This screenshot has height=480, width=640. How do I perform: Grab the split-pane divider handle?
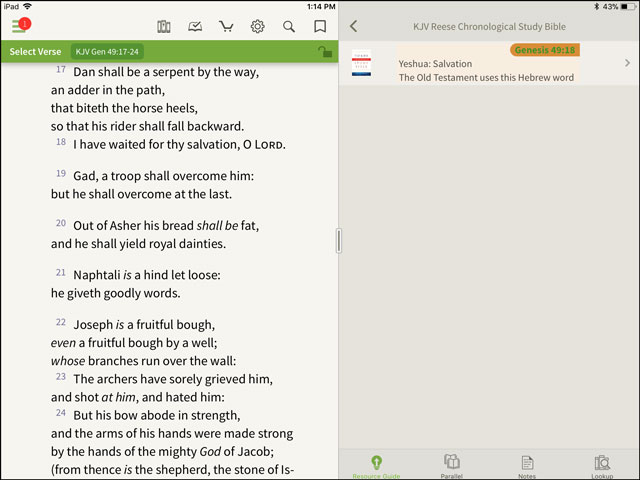(339, 241)
